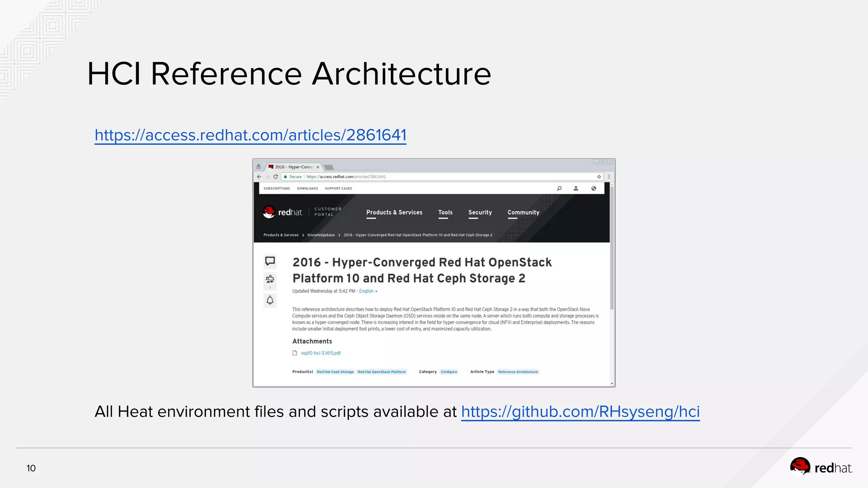The width and height of the screenshot is (868, 488).
Task: Go to Products & Services breadcrumb
Action: [281, 235]
